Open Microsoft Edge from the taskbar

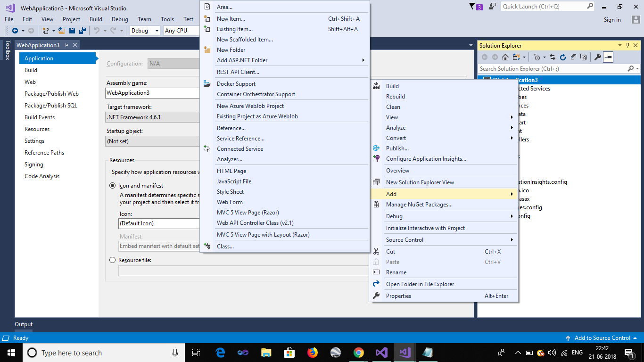click(220, 353)
